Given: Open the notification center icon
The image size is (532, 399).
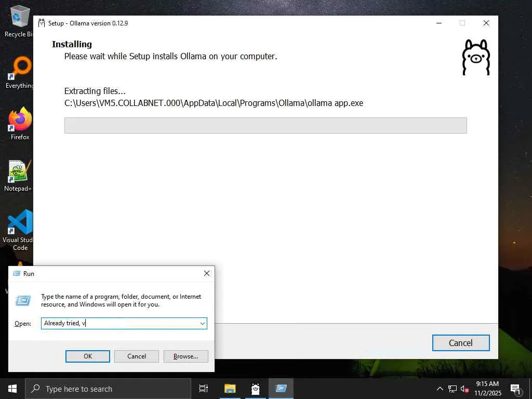Looking at the screenshot, I should (516, 389).
